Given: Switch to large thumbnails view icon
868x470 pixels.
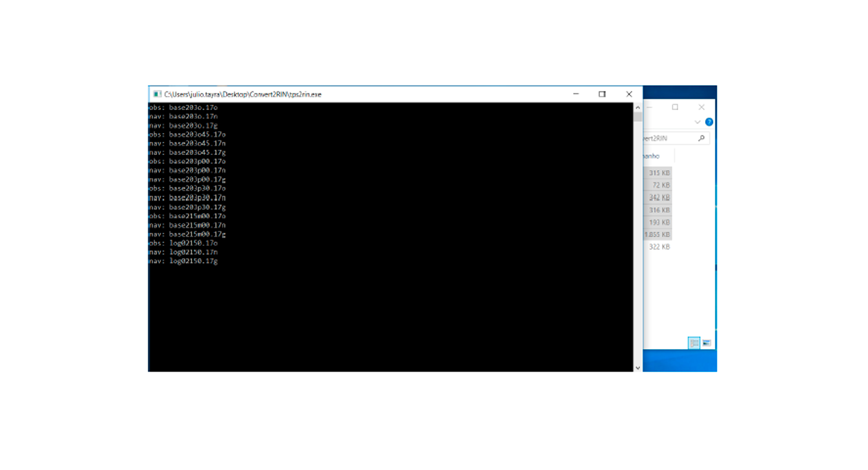Looking at the screenshot, I should pyautogui.click(x=707, y=343).
